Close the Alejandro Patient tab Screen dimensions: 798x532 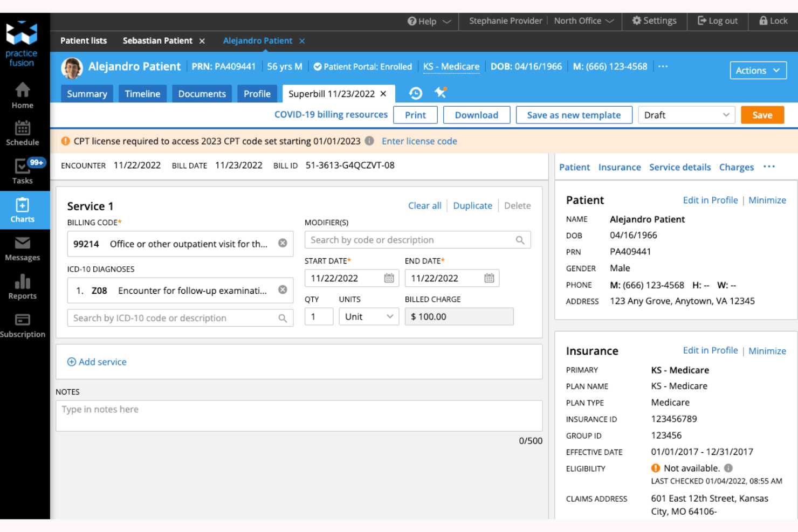(302, 41)
